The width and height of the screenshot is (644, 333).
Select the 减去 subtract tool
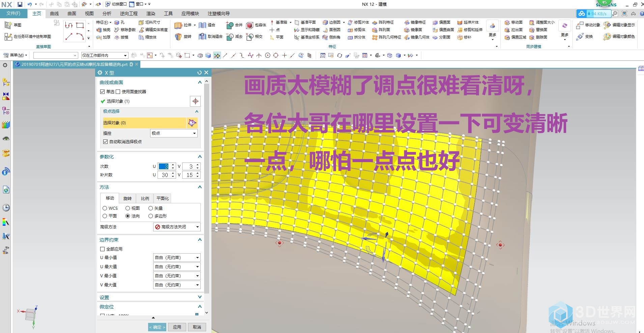(234, 36)
